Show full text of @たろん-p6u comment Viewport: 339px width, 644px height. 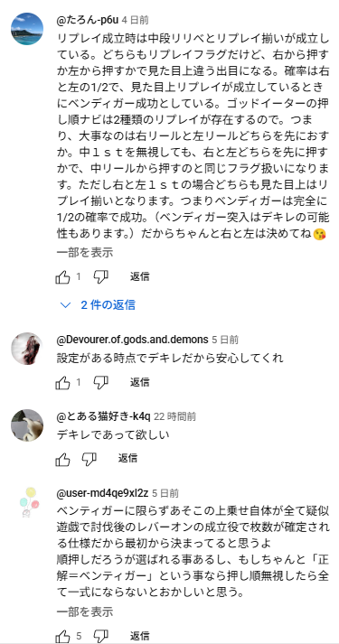85,252
